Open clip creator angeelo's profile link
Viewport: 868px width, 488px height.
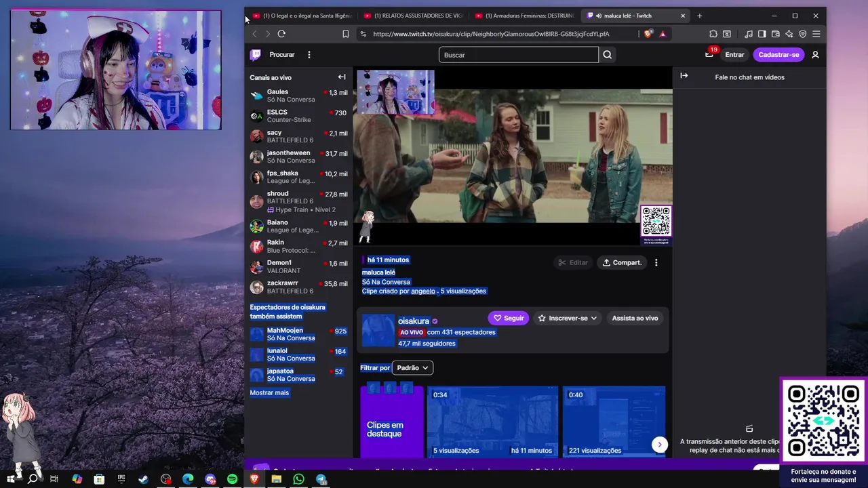pos(423,291)
